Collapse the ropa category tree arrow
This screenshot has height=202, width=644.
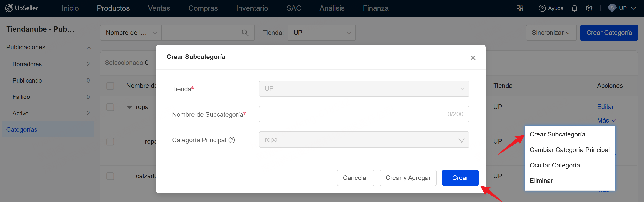[x=130, y=107]
